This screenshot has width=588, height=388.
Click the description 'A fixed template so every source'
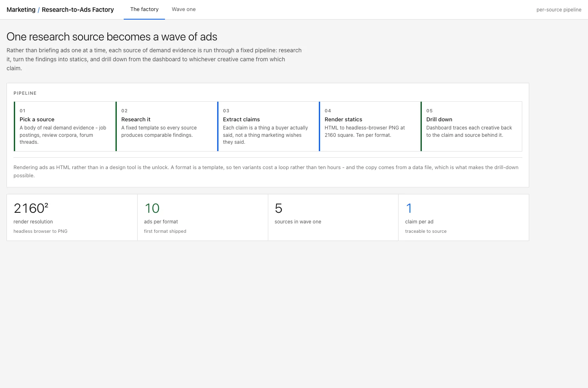tap(159, 132)
